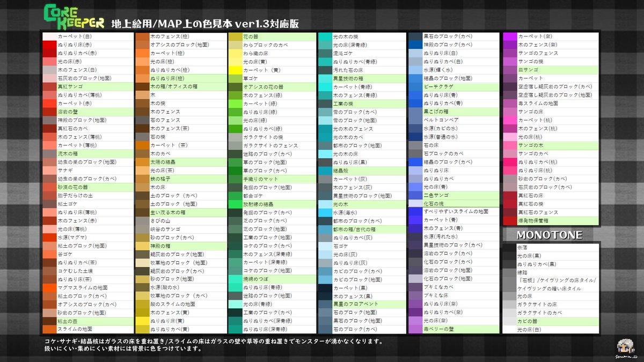The image size is (644, 362).
Task: Click the 手織りのマット label
Action: (261, 179)
